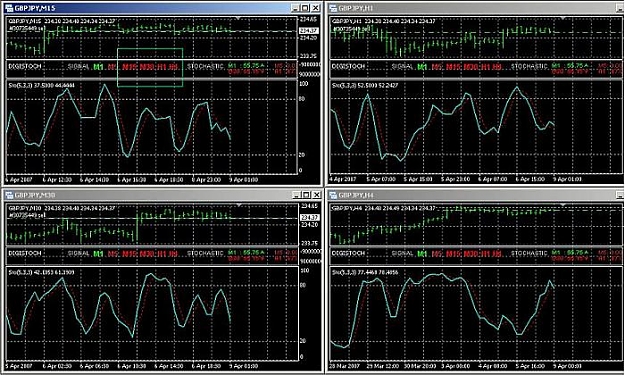The width and height of the screenshot is (625, 375).
Task: Click the GBPJPY,M15 title bar text
Action: tap(35, 8)
